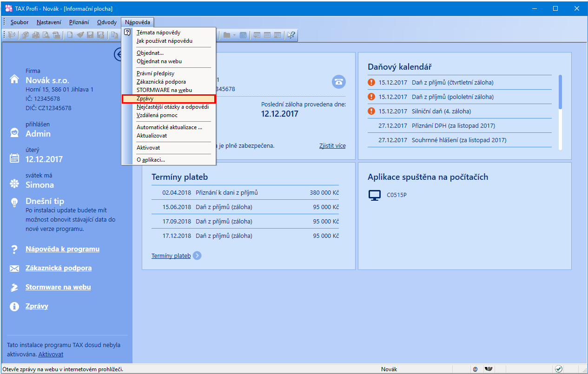
Task: Click the exit door icon in the toolbar
Action: point(11,35)
